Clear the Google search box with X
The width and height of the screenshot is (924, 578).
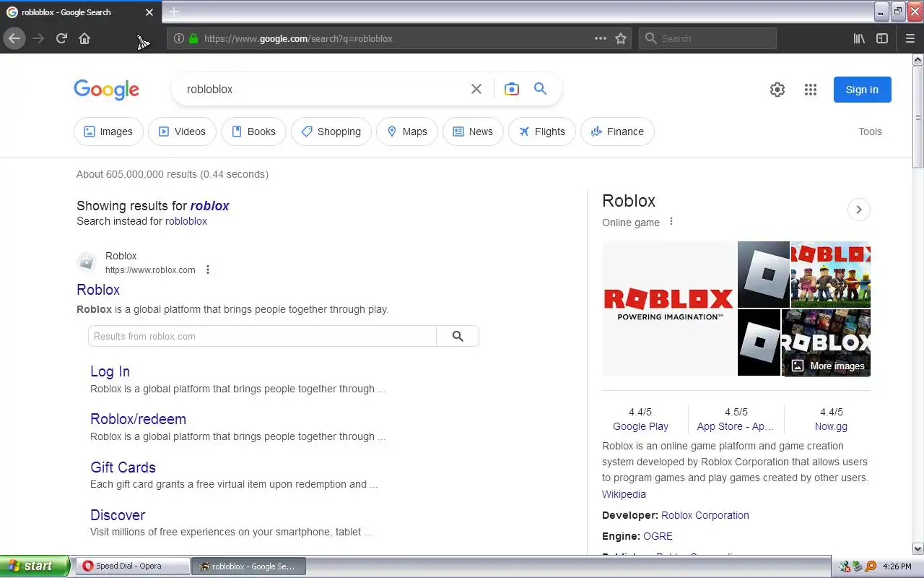[x=476, y=89]
